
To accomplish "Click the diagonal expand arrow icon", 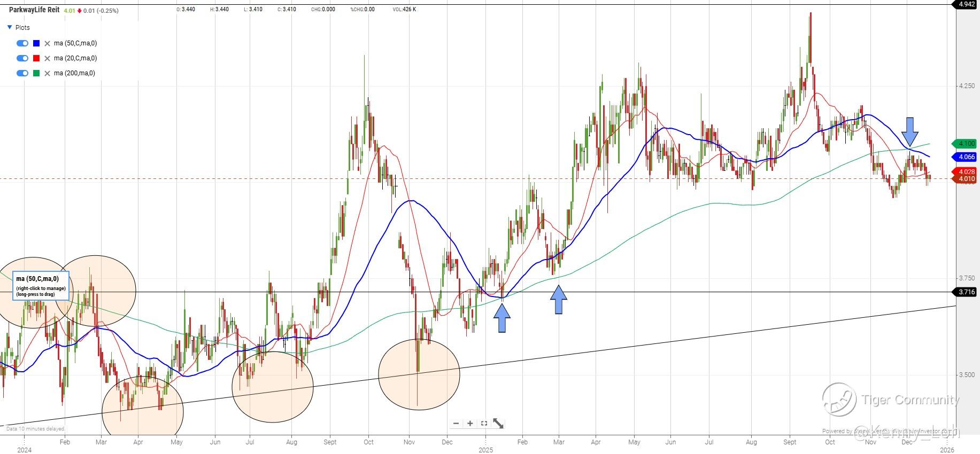I will click(x=498, y=424).
